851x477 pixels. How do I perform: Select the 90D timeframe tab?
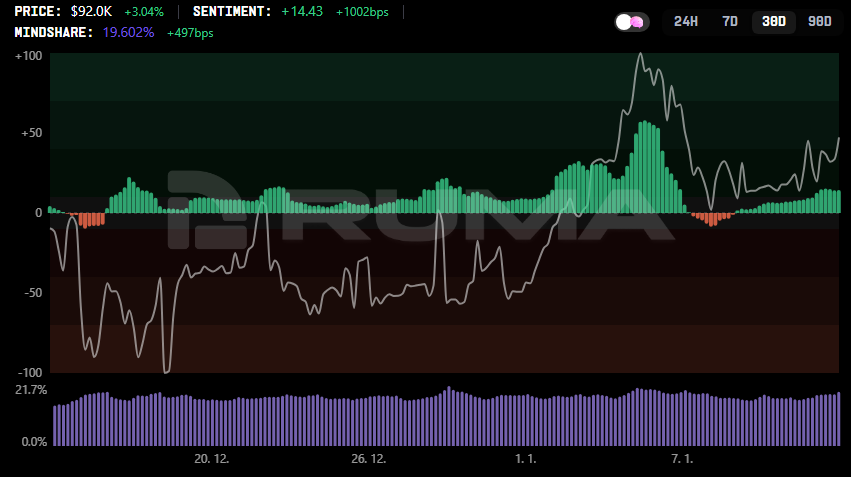click(819, 22)
